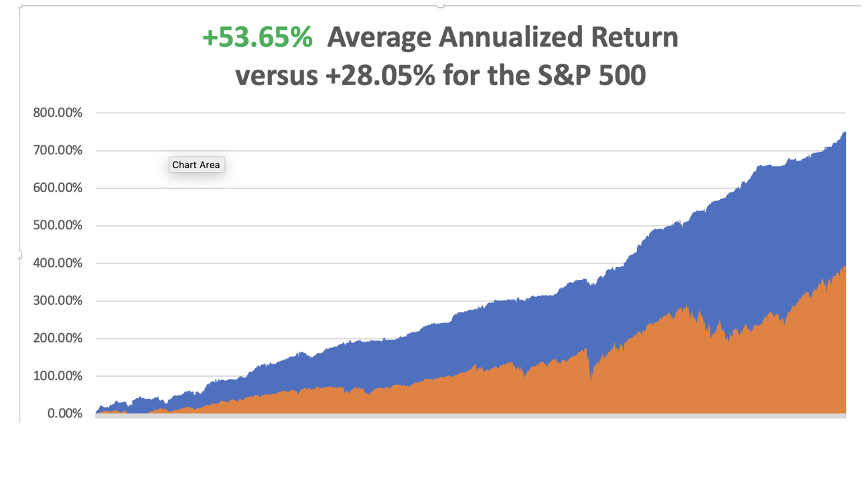
Task: Select the 0.00% axis label
Action: (x=64, y=414)
